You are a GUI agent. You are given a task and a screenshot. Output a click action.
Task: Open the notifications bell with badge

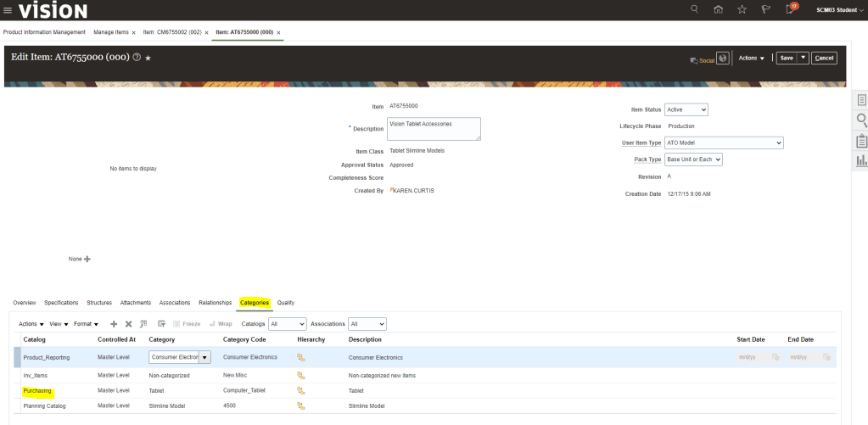point(791,9)
